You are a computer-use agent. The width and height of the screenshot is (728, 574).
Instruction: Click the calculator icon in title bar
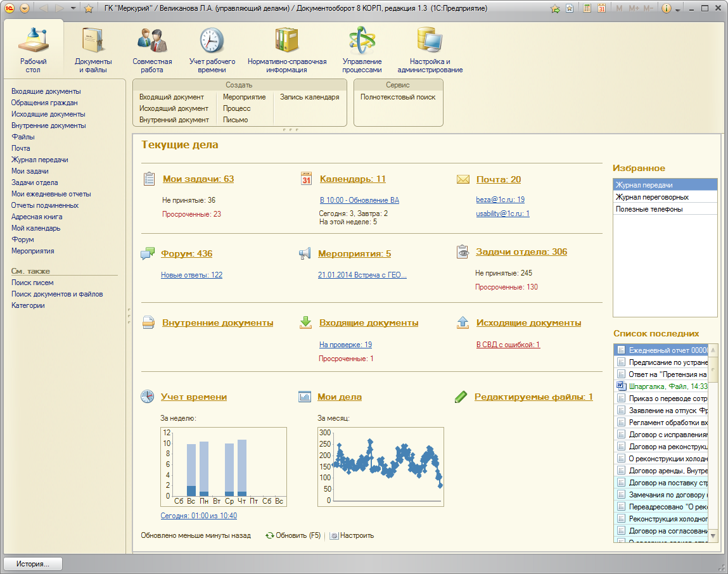click(587, 9)
